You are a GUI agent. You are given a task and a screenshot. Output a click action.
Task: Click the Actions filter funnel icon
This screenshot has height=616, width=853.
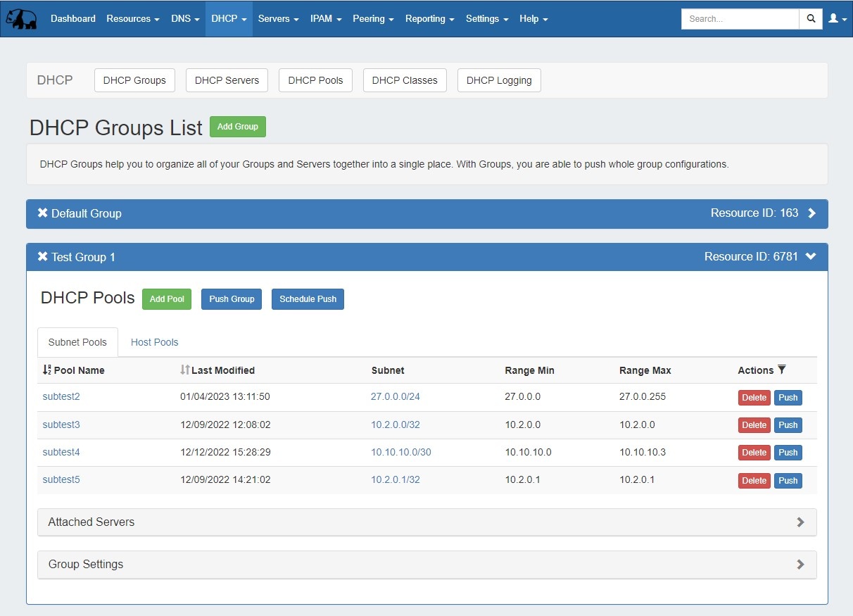(x=781, y=370)
